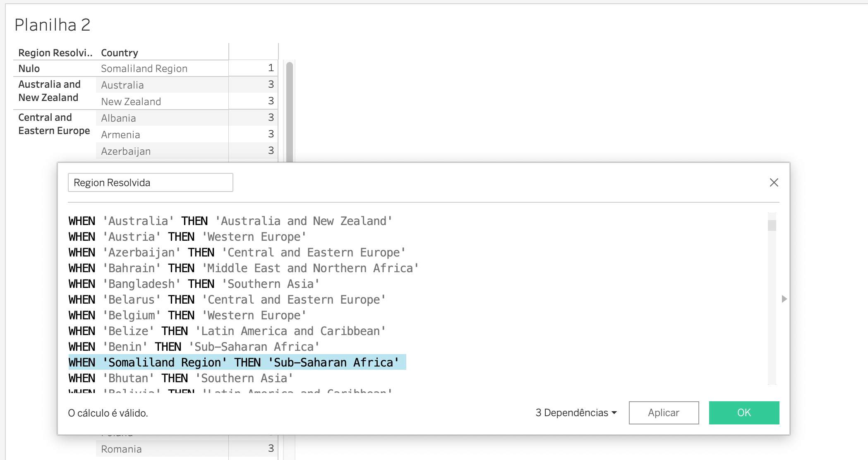Click the Region Resolvida name field
The width and height of the screenshot is (868, 460).
point(151,182)
